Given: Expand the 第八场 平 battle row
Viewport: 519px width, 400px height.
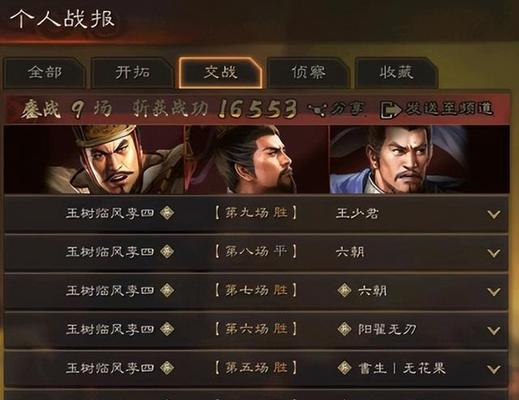Looking at the screenshot, I should pos(494,253).
